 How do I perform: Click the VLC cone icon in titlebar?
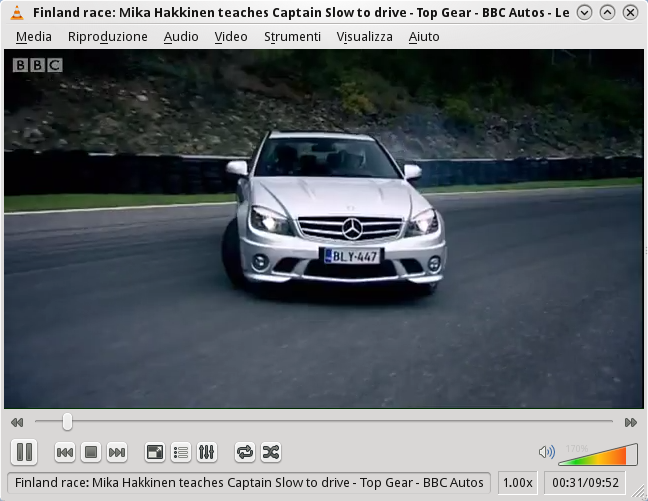(x=17, y=12)
